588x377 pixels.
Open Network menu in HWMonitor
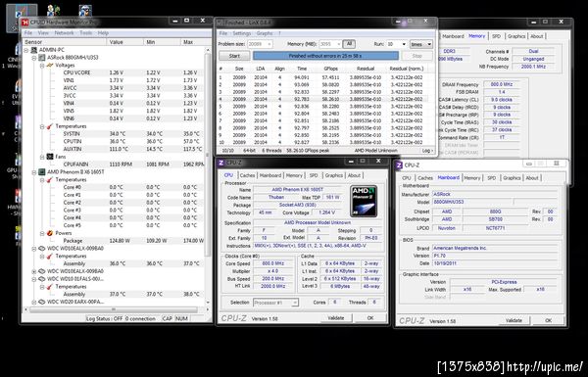tap(64, 33)
